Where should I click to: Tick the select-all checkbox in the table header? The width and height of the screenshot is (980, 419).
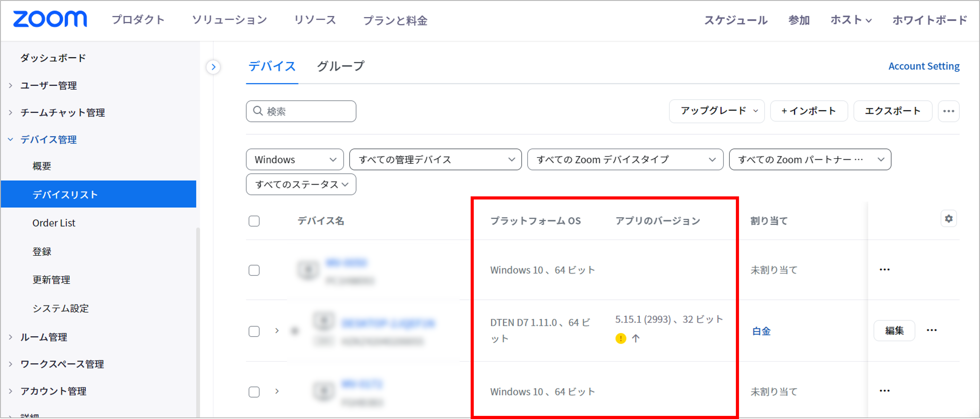coord(254,221)
